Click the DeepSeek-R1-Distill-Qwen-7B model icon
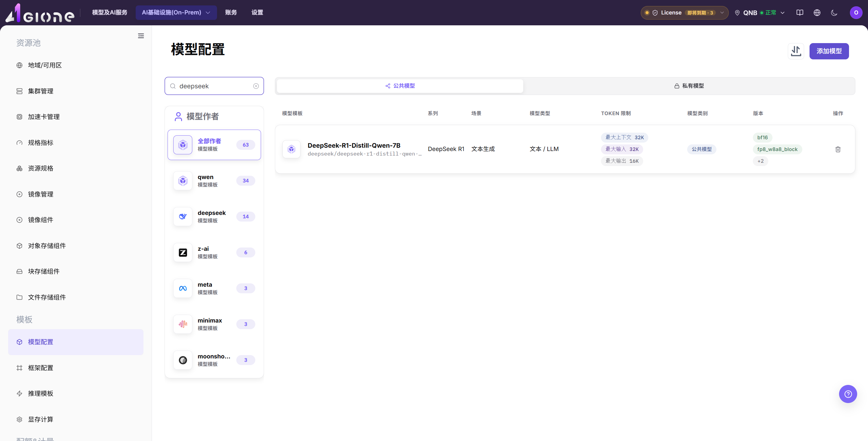Screen dimensions: 868x441 pos(291,149)
